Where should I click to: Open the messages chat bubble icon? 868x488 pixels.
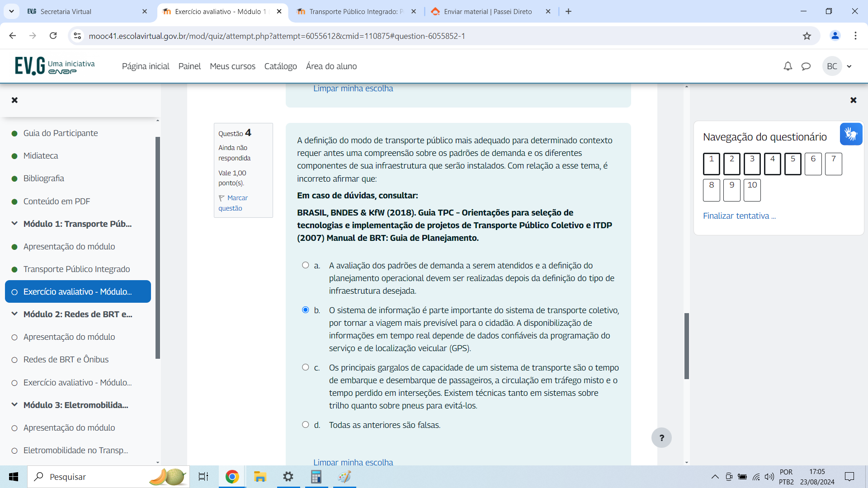click(806, 66)
